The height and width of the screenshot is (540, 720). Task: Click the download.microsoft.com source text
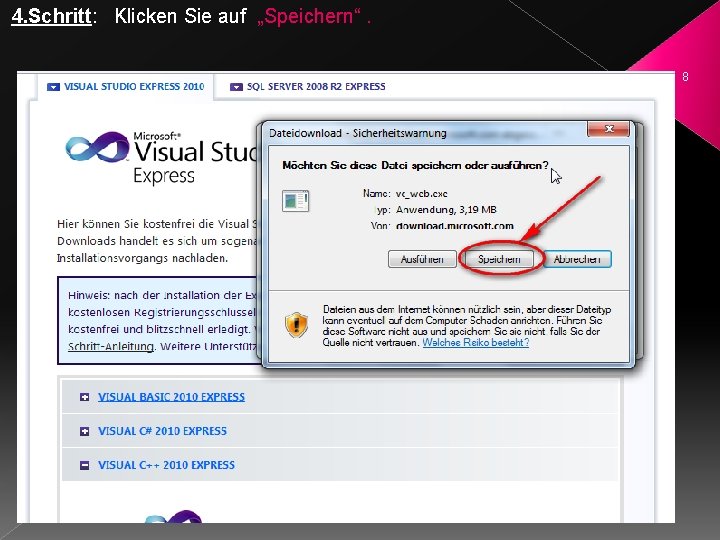coord(455,226)
